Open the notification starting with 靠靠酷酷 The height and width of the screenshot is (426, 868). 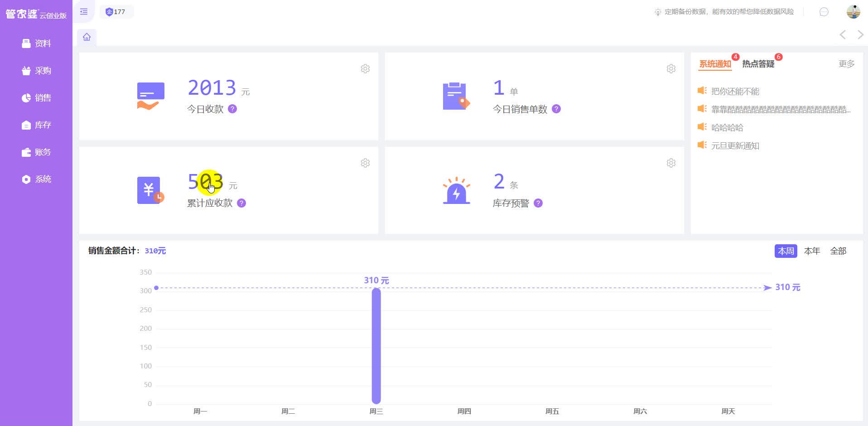pyautogui.click(x=781, y=109)
